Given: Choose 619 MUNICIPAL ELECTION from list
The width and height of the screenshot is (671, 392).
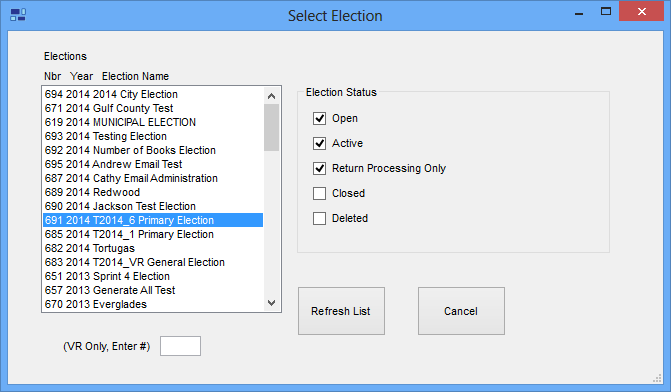Looking at the screenshot, I should [153, 122].
